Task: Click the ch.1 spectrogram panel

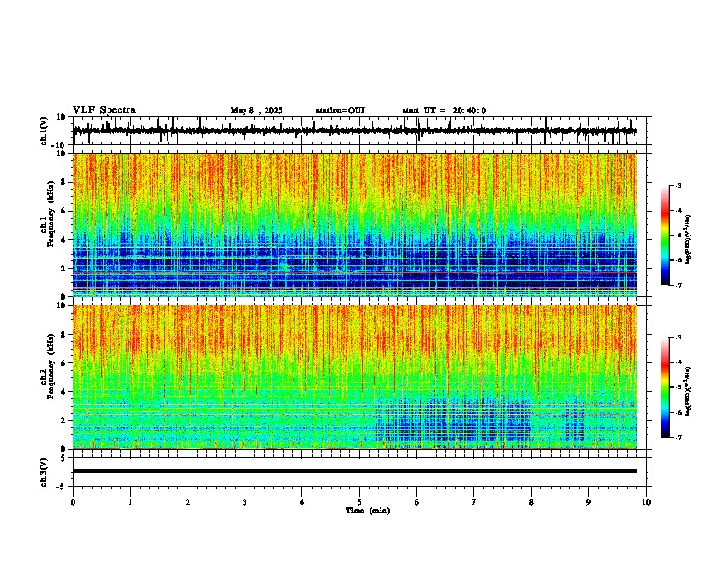Action: coord(355,224)
